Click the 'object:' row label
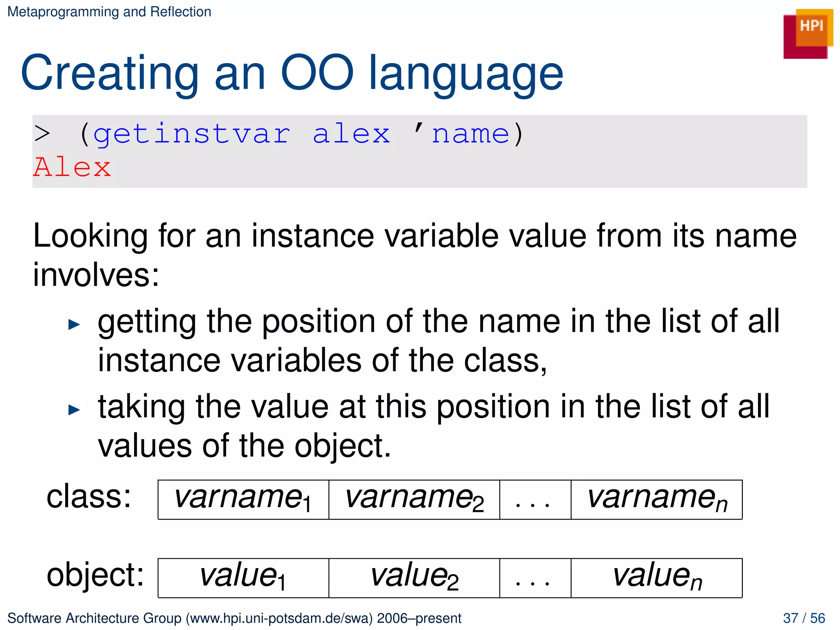840x630 pixels. [95, 575]
